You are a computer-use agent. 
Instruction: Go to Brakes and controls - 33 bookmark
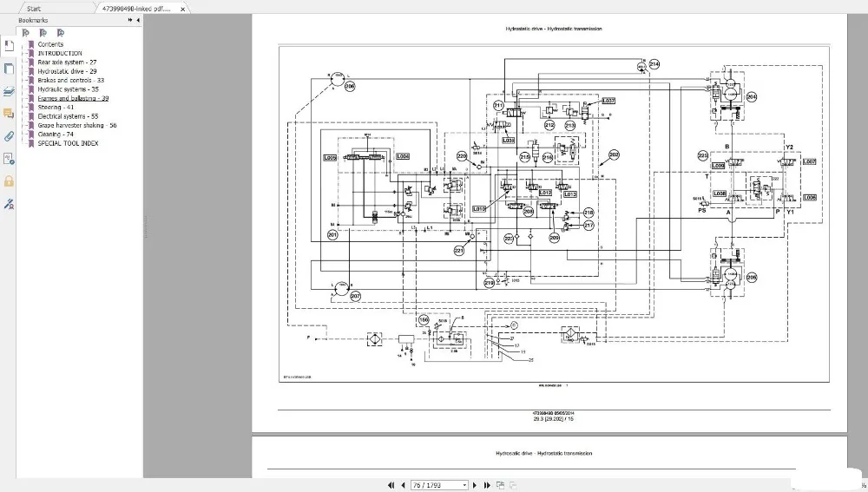71,80
